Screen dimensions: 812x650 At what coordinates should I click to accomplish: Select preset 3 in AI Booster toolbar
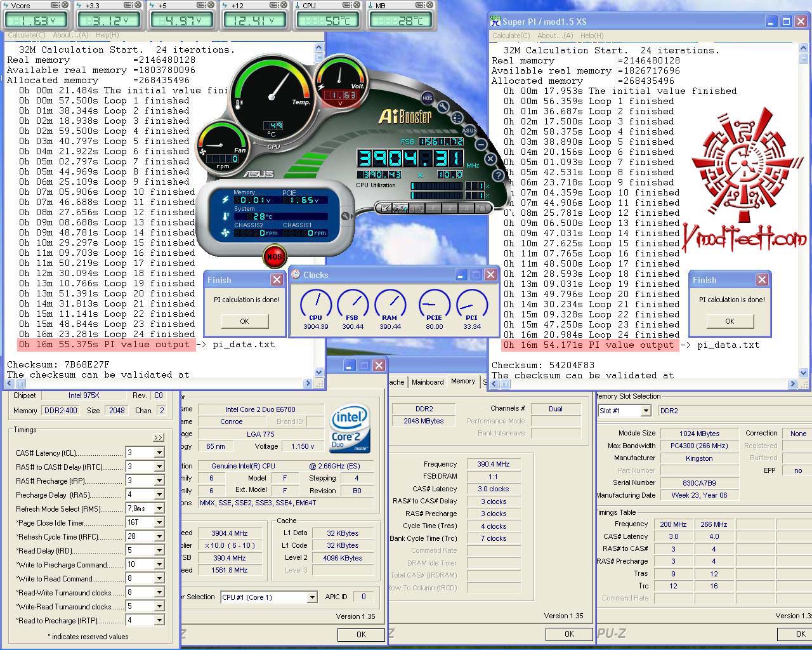click(x=466, y=208)
